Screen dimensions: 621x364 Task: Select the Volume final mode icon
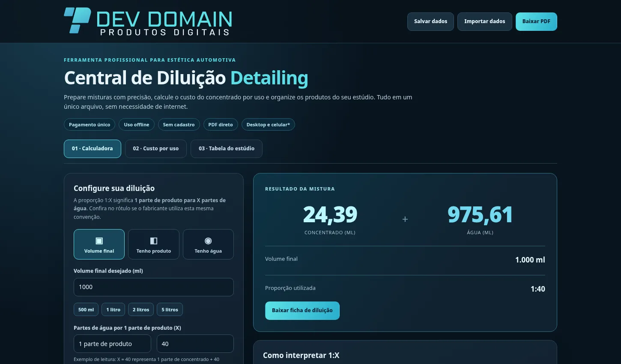99,241
